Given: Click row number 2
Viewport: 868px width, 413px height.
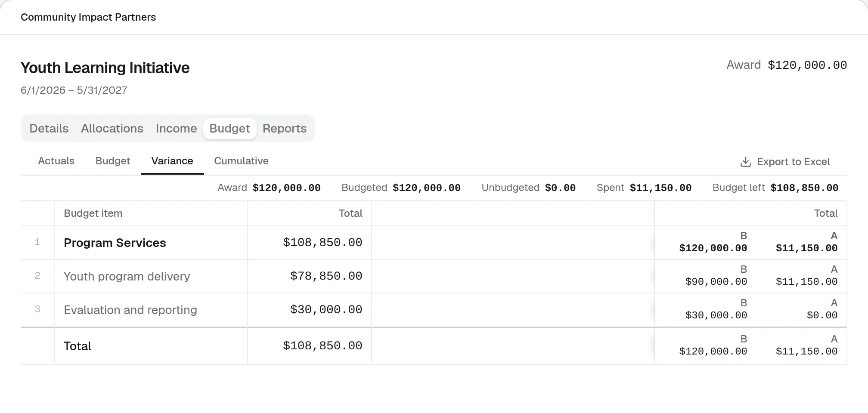Looking at the screenshot, I should tap(37, 276).
